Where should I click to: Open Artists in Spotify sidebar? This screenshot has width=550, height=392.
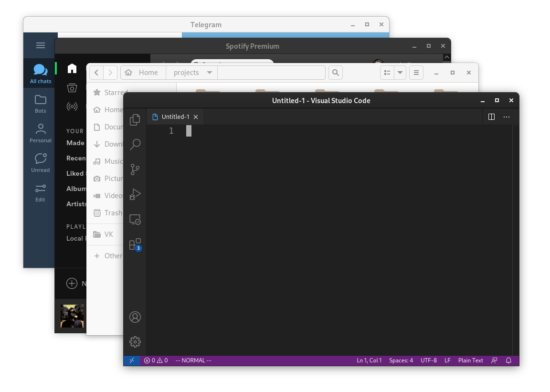pyautogui.click(x=76, y=204)
